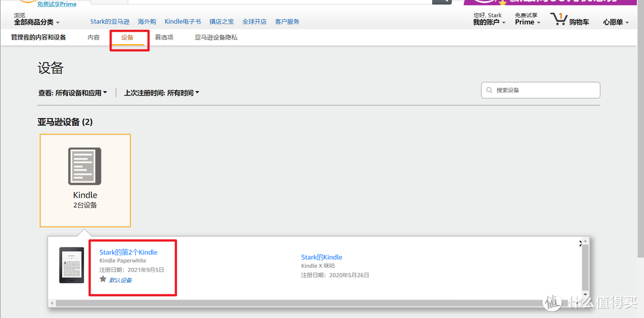Open the shopping cart icon

[x=558, y=19]
